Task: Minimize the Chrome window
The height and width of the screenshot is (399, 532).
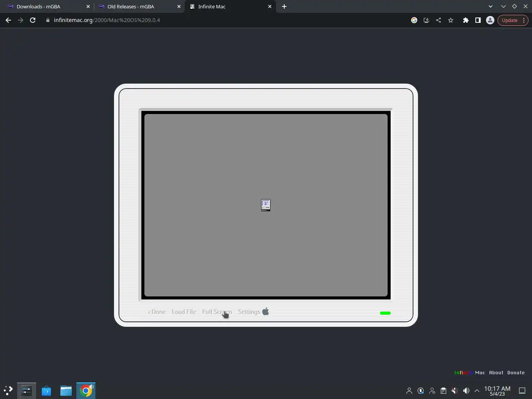Action: click(x=503, y=6)
